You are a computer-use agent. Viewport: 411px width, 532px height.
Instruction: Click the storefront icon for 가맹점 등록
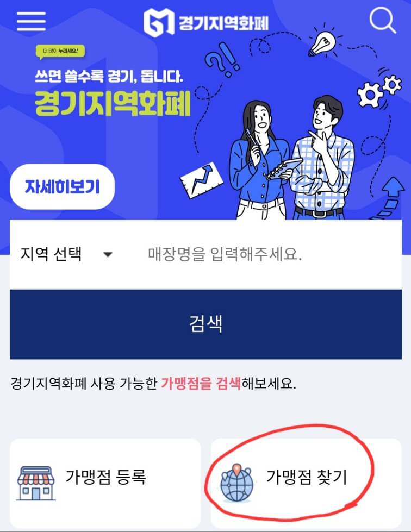tap(36, 483)
